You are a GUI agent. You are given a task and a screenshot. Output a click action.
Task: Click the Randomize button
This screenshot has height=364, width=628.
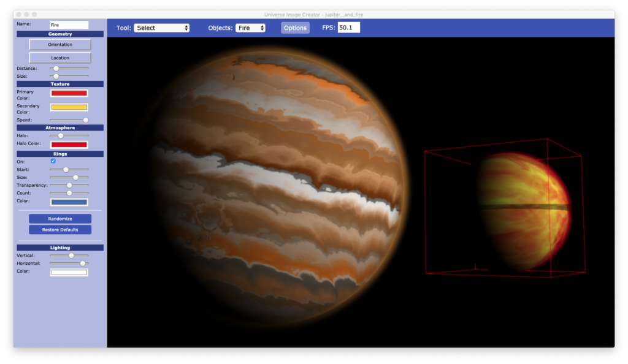(59, 218)
